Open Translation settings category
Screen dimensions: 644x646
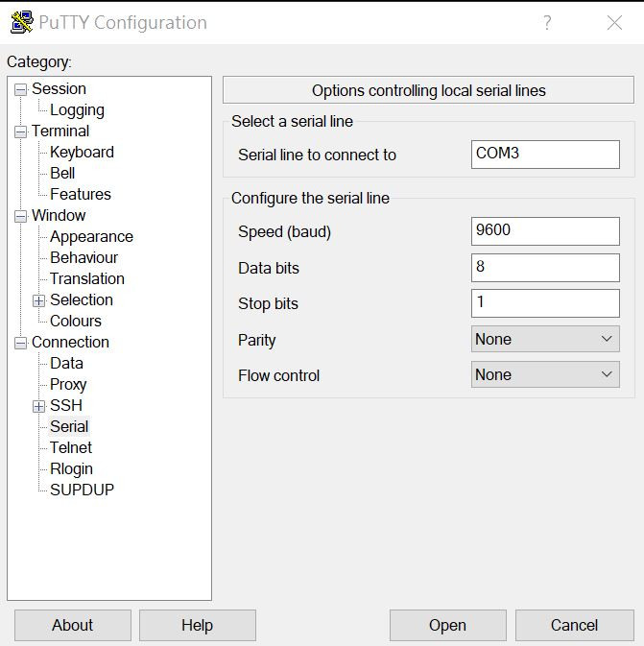click(x=87, y=279)
